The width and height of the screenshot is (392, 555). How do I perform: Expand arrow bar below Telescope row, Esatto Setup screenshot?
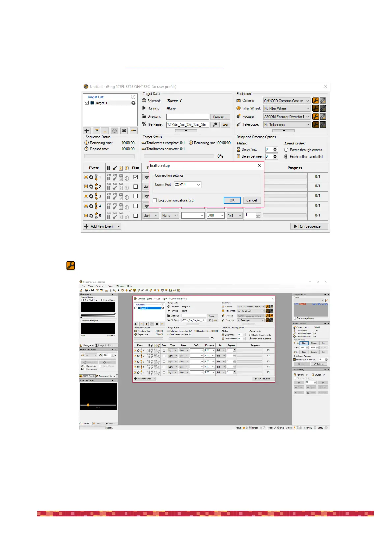[x=284, y=131]
